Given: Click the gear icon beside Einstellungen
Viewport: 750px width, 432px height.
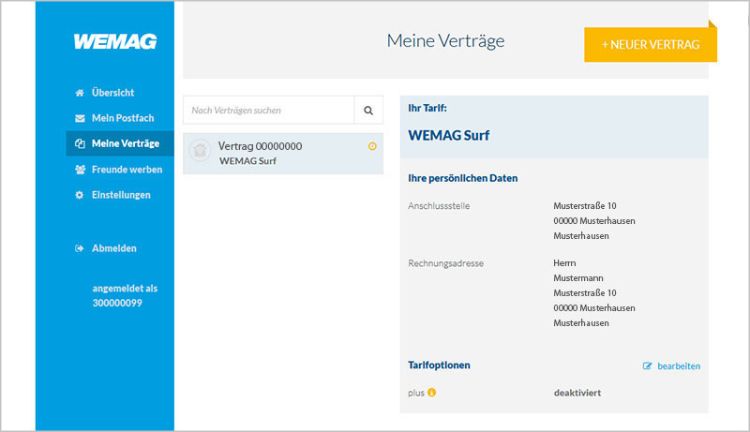Looking at the screenshot, I should [79, 195].
